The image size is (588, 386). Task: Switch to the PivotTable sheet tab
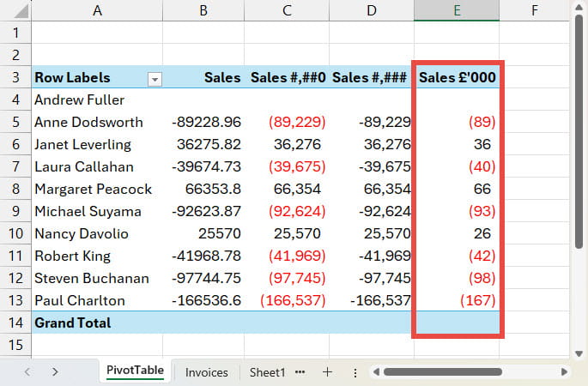(135, 371)
